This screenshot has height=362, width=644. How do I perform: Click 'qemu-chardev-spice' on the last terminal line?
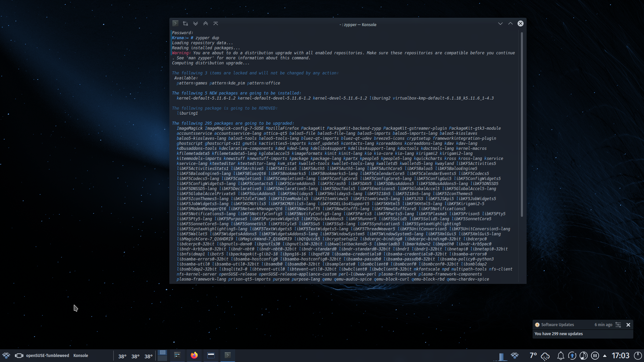coord(468,279)
